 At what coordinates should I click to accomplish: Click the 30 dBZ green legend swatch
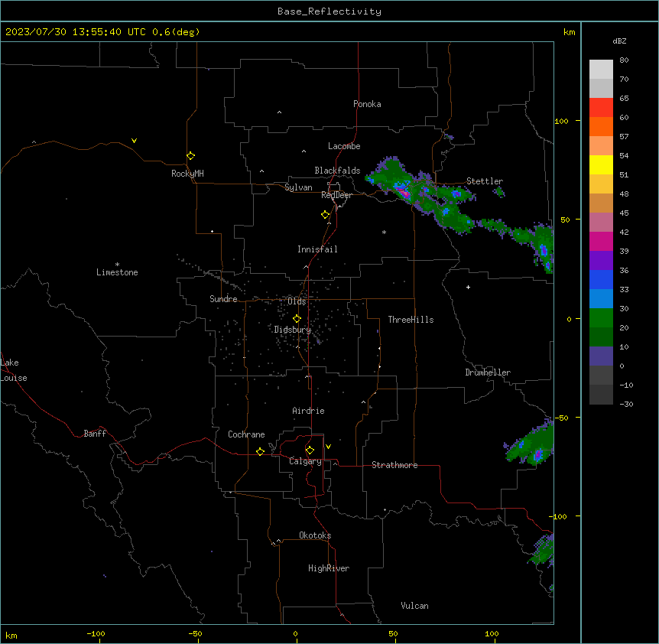pyautogui.click(x=601, y=318)
